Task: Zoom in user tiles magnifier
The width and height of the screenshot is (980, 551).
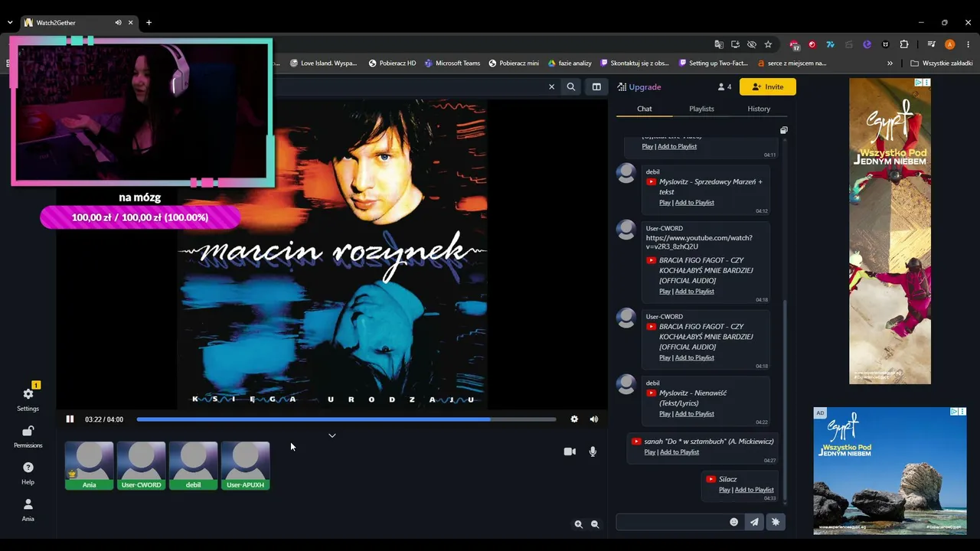Action: pos(579,524)
